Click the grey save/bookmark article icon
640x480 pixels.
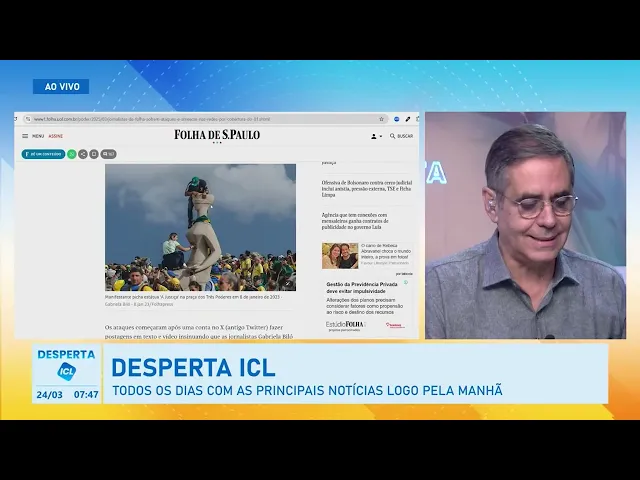(94, 154)
